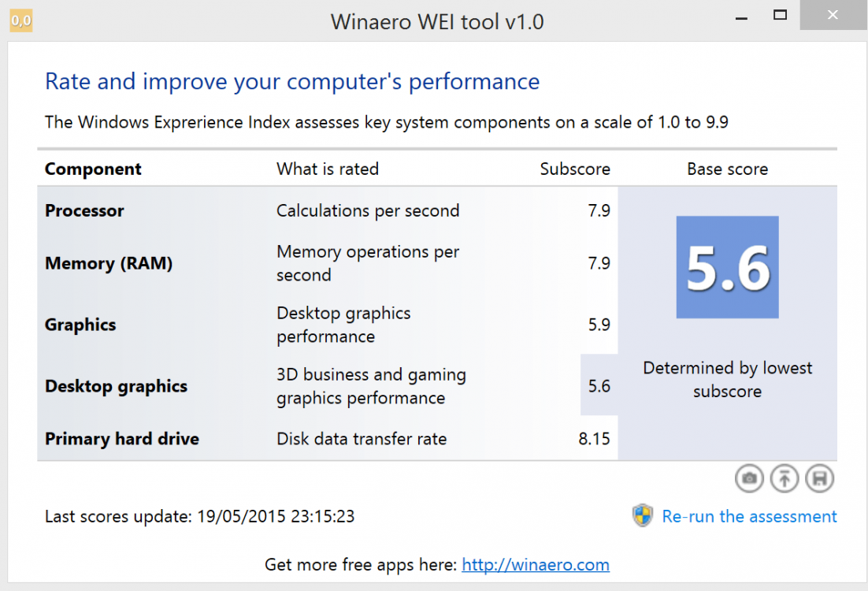Click the Windows Experience Index description line
The width and height of the screenshot is (868, 591).
387,122
